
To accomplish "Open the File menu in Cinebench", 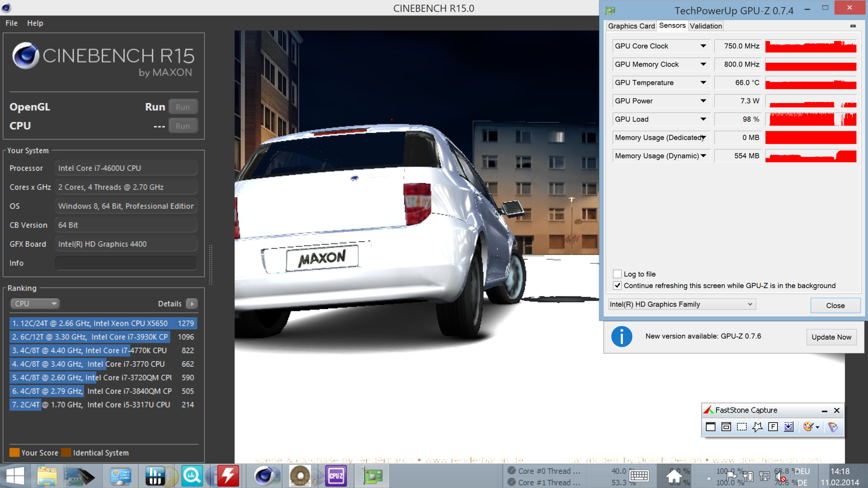I will [x=11, y=23].
